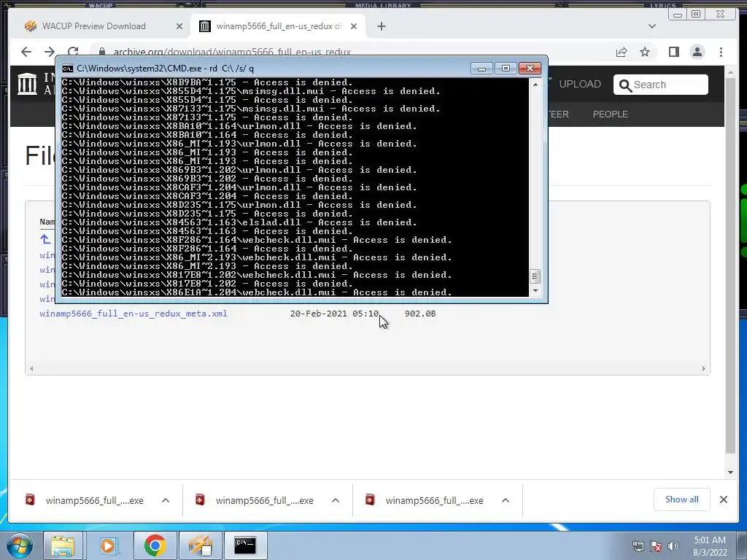747x560 pixels.
Task: Click Chrome icon in taskbar
Action: coord(155,545)
